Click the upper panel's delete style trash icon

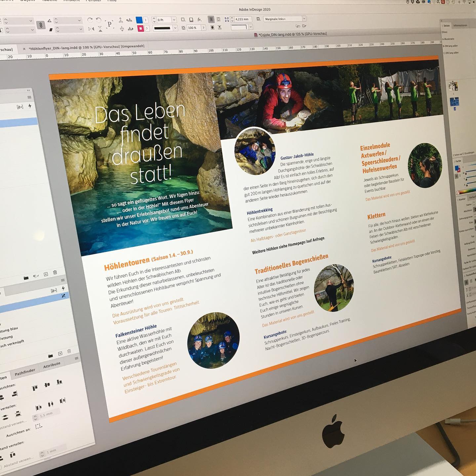click(55, 273)
